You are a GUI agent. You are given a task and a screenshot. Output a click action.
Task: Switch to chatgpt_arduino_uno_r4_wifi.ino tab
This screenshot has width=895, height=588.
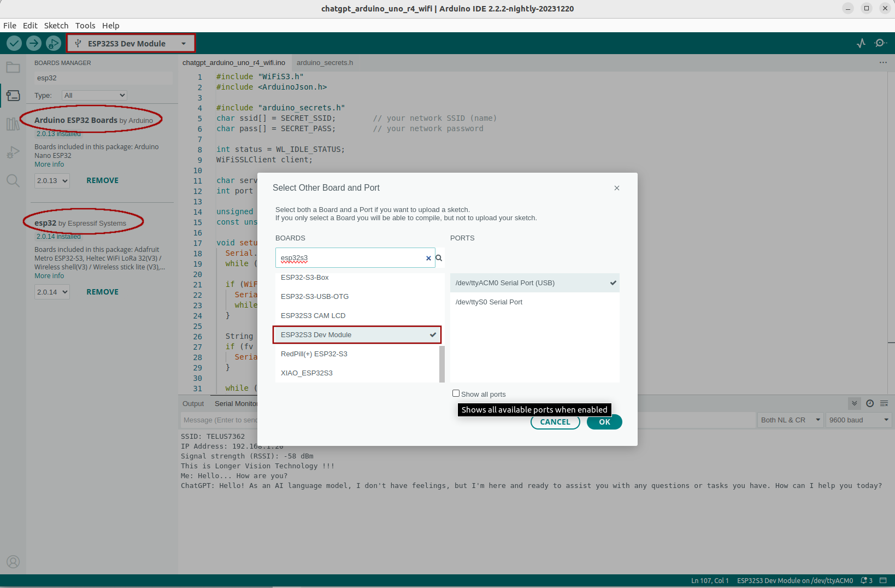(234, 63)
